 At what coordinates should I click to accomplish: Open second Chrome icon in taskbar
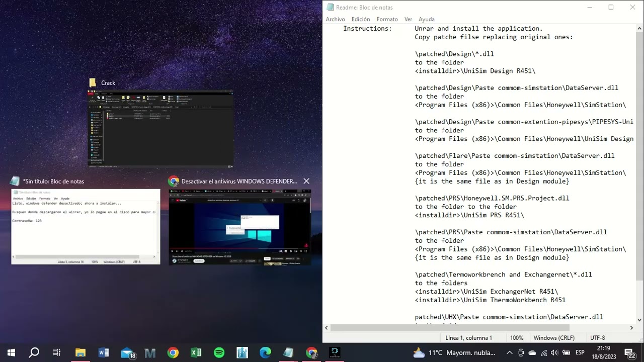pos(311,352)
